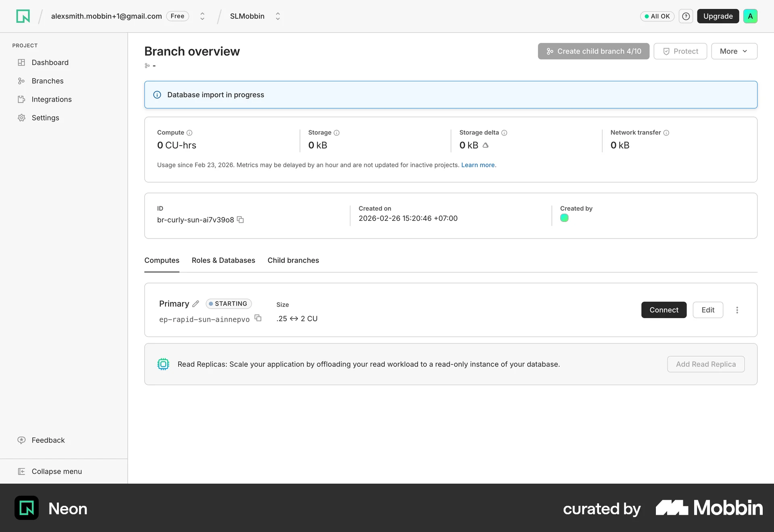This screenshot has width=774, height=532.
Task: Open Branches in the sidebar
Action: [x=48, y=81]
